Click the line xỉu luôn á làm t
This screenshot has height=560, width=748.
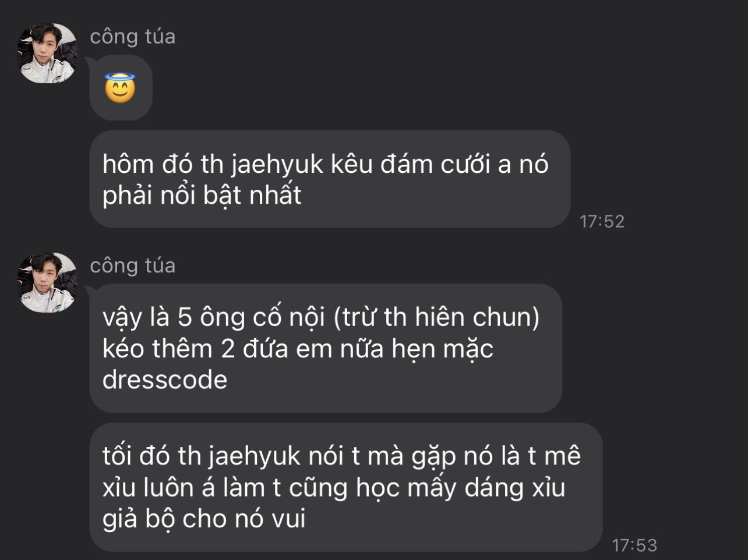pos(334,488)
